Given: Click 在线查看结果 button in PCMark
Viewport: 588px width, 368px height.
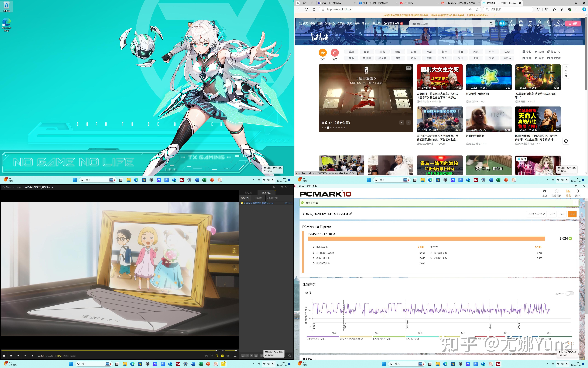Looking at the screenshot, I should pyautogui.click(x=537, y=214).
